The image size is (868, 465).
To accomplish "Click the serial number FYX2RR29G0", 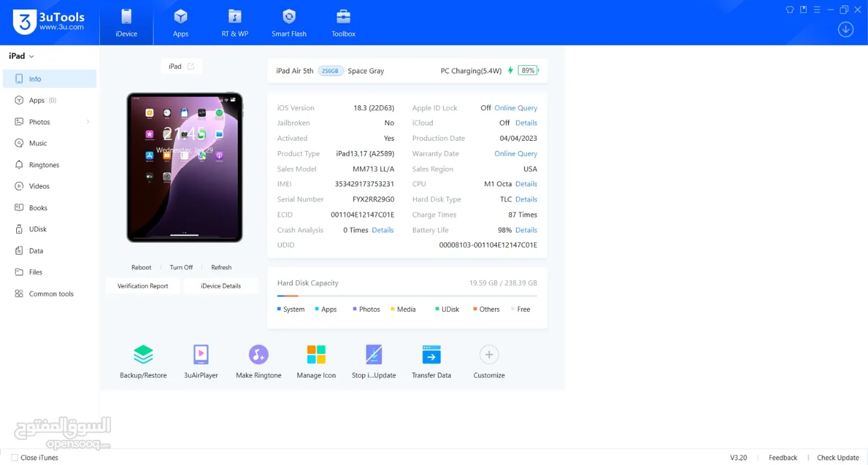I will point(373,200).
